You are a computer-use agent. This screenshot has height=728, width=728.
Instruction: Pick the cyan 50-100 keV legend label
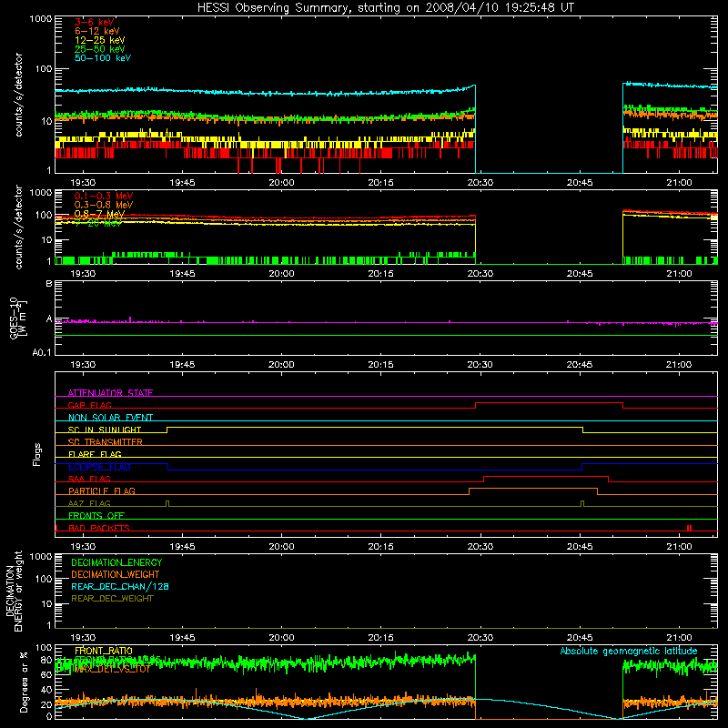tap(103, 58)
